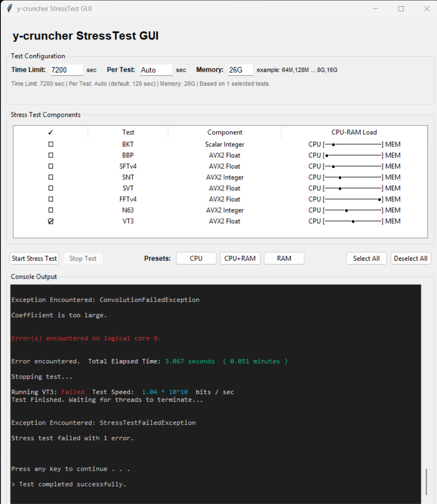The width and height of the screenshot is (437, 504).
Task: Focus the Per Test input field
Action: [156, 70]
